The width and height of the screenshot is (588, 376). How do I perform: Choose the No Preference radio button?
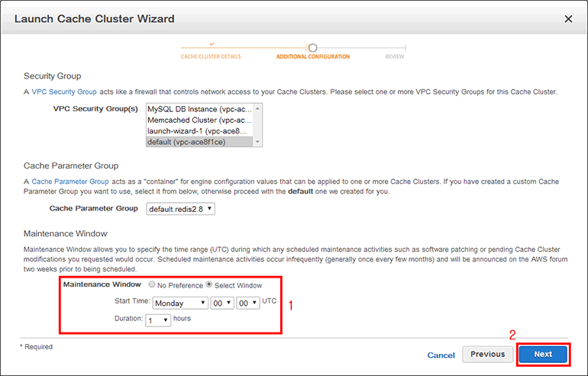pos(152,284)
